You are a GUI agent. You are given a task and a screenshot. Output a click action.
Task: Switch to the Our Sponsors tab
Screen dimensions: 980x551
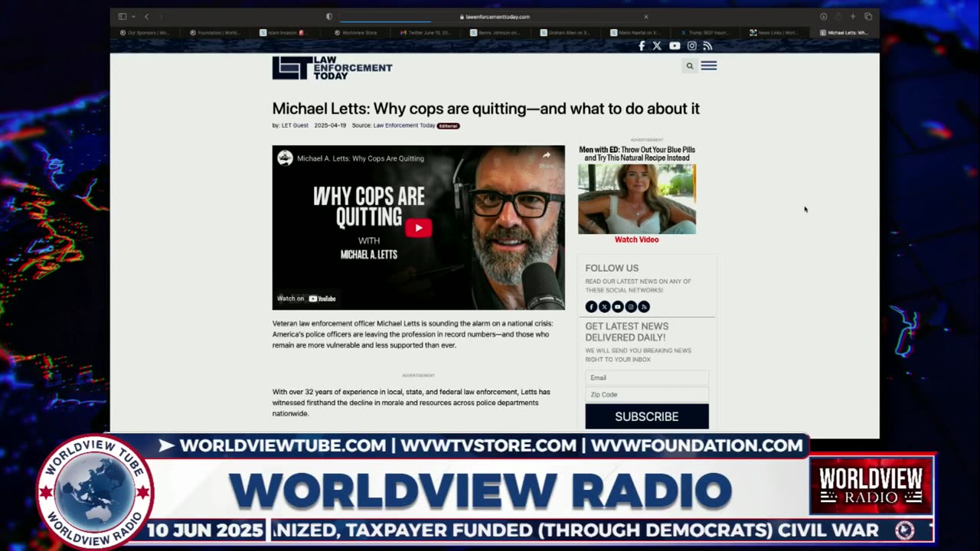pyautogui.click(x=145, y=33)
